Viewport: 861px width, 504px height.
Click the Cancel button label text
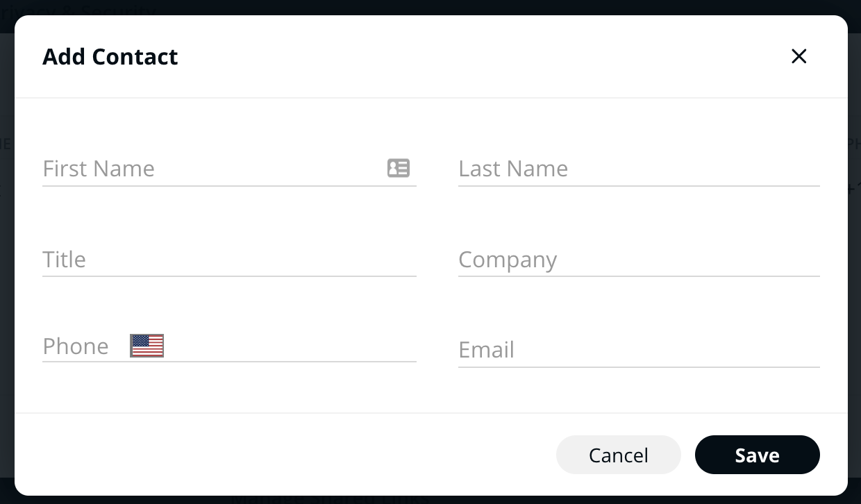pyautogui.click(x=618, y=455)
